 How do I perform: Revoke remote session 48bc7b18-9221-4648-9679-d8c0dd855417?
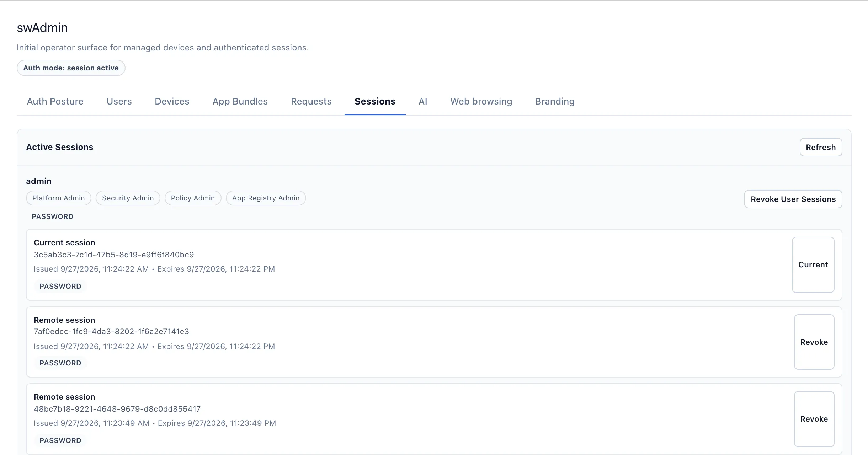(814, 419)
